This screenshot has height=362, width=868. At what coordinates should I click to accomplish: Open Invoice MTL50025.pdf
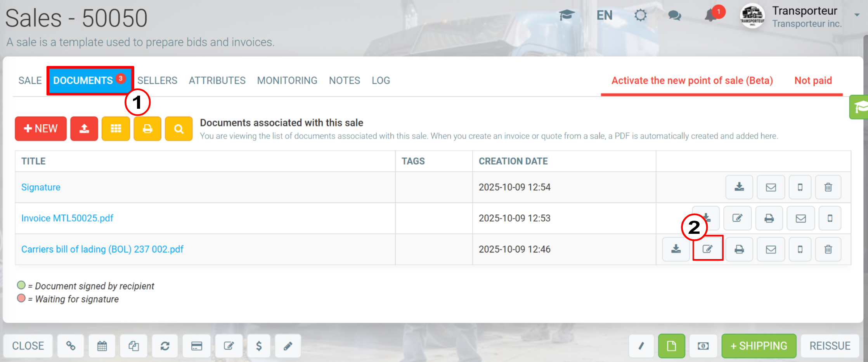click(x=67, y=218)
